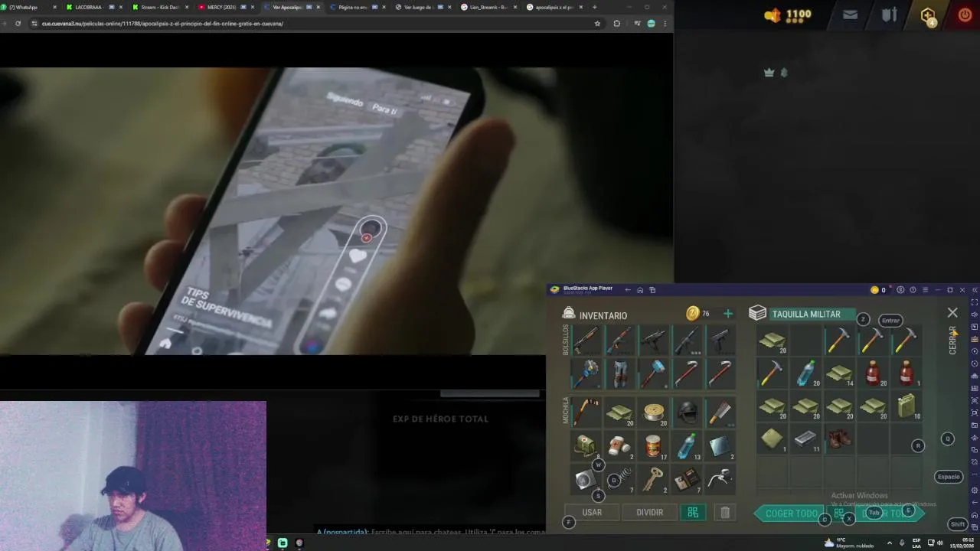Viewport: 980px width, 551px height.
Task: Click the browser address bar URL
Action: [162, 24]
